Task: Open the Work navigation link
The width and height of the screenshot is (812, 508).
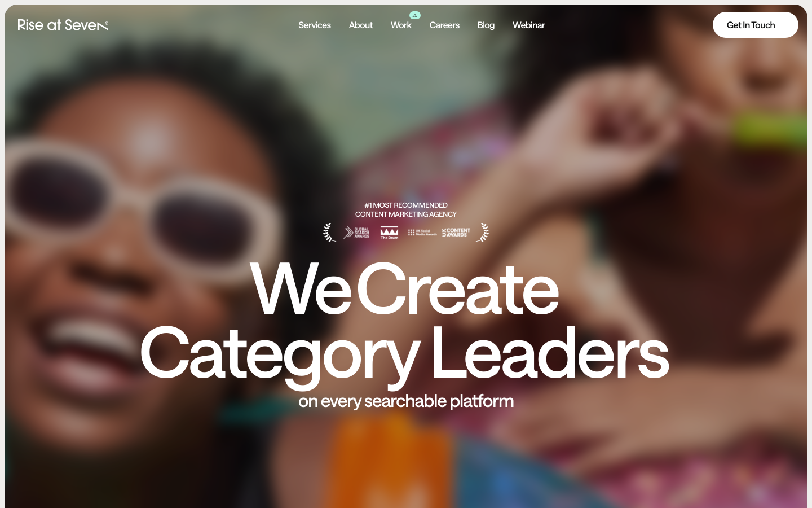Action: (x=401, y=25)
